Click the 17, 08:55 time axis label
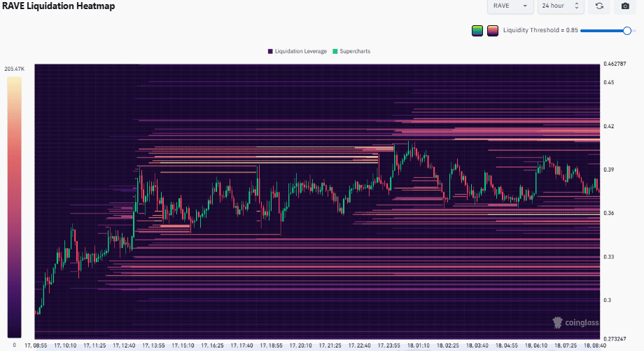This screenshot has width=644, height=351. [36, 345]
